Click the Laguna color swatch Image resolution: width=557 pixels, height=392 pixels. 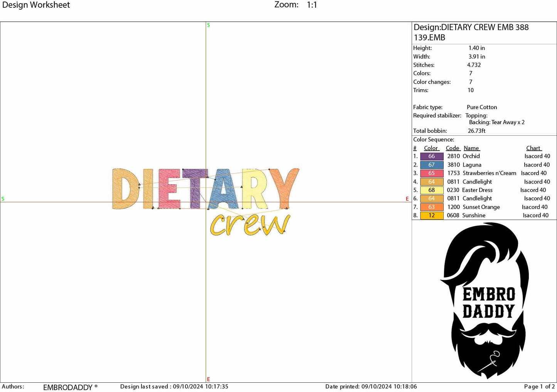[431, 165]
